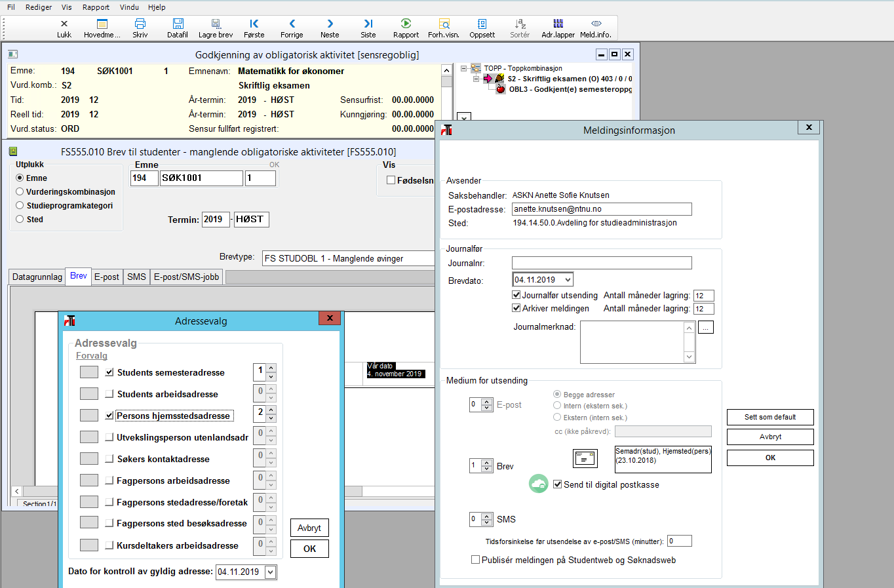Screen dimensions: 894x588
Task: Click the Lagre brev icon
Action: [216, 24]
